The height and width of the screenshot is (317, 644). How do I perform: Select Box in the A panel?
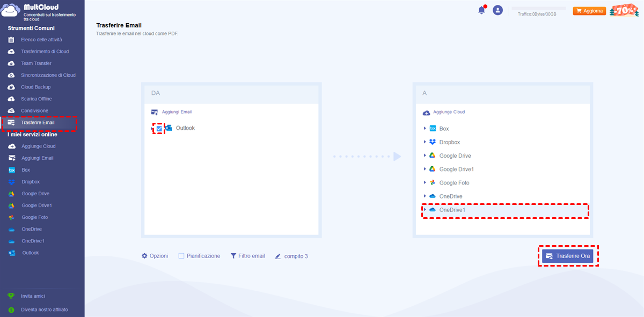[x=444, y=129]
